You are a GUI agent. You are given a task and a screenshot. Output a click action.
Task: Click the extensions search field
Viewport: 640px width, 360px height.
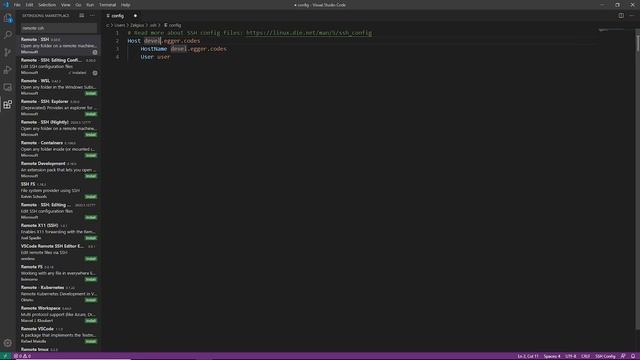[59, 28]
